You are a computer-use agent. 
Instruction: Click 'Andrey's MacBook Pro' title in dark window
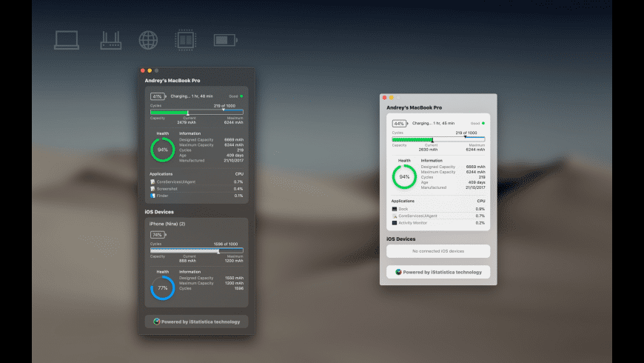[x=172, y=81]
